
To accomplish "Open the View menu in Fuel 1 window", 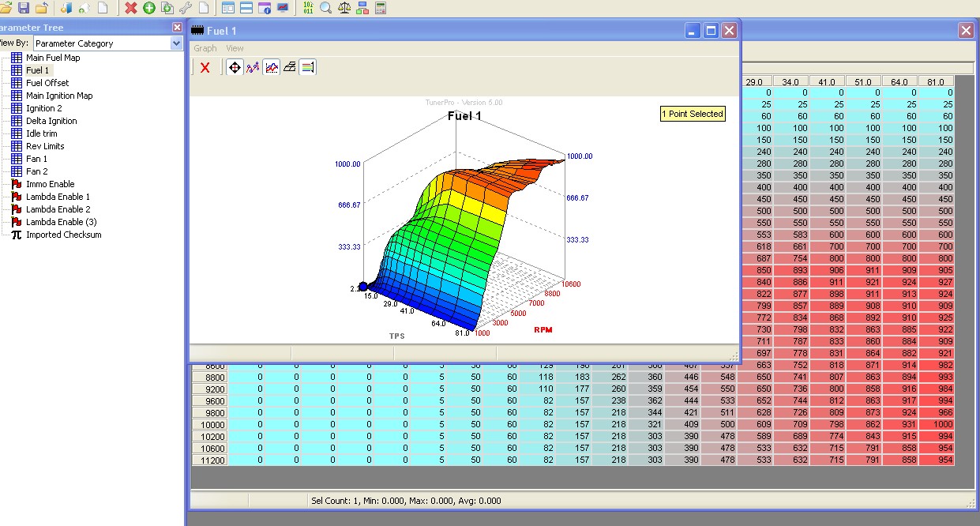I will 235,48.
